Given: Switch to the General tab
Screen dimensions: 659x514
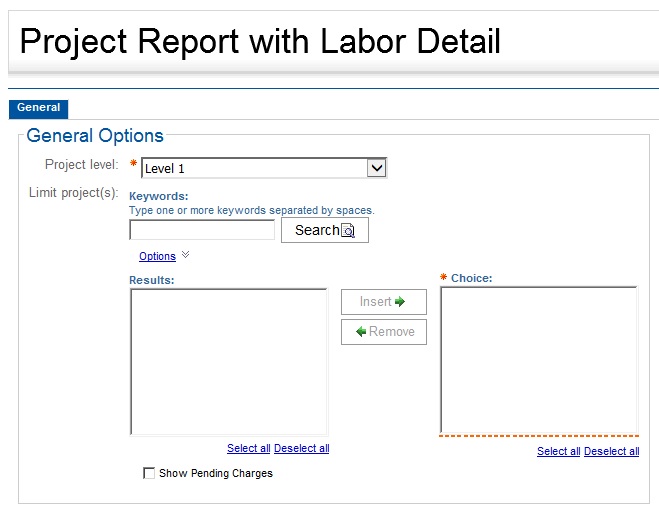Looking at the screenshot, I should [x=38, y=108].
